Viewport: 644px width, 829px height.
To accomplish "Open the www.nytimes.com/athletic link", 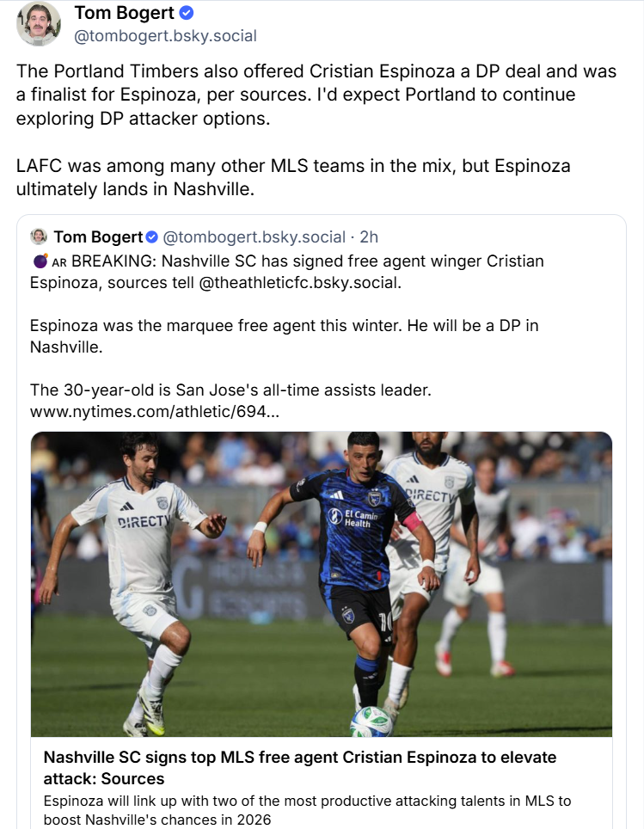I will [x=155, y=411].
